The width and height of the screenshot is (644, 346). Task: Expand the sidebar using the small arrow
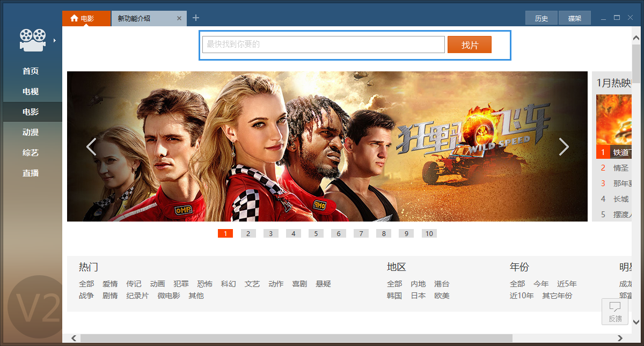pyautogui.click(x=54, y=39)
